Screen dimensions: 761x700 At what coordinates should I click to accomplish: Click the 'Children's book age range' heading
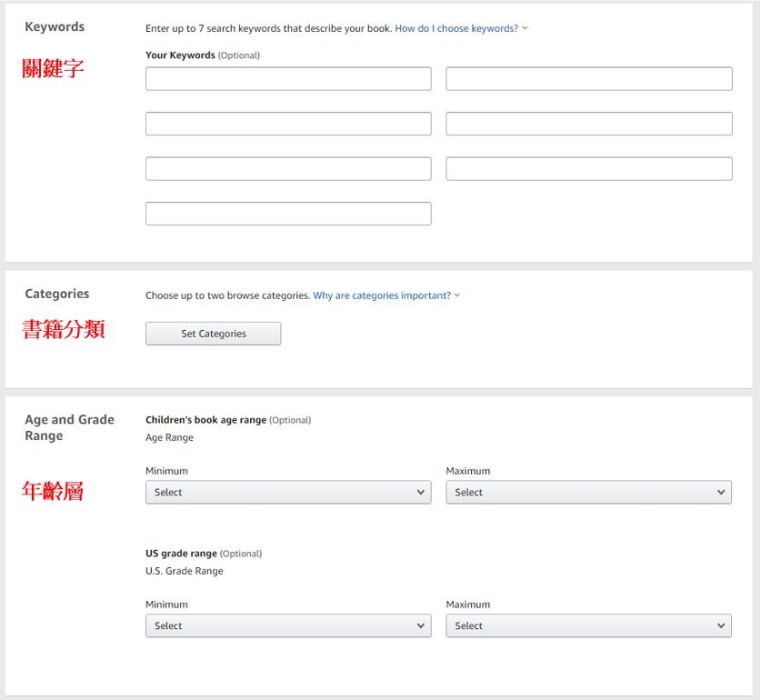coord(205,420)
